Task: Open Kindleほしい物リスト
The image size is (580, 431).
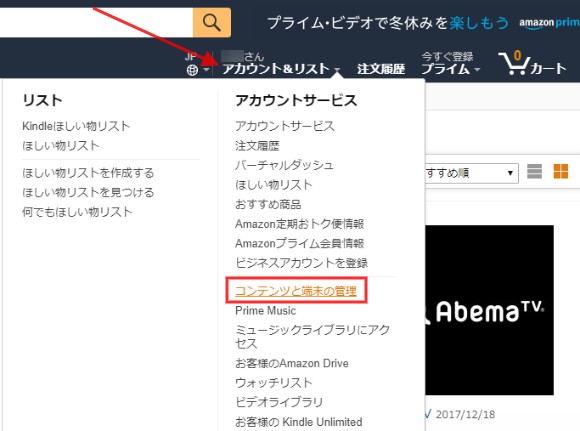Action: [x=76, y=126]
